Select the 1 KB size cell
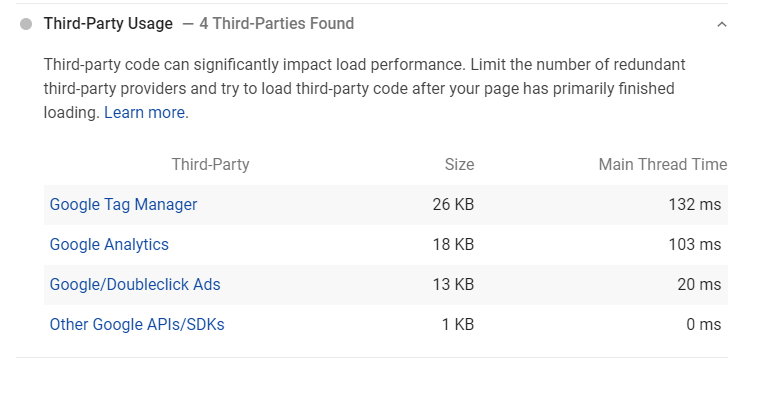This screenshot has height=393, width=765. pos(458,324)
